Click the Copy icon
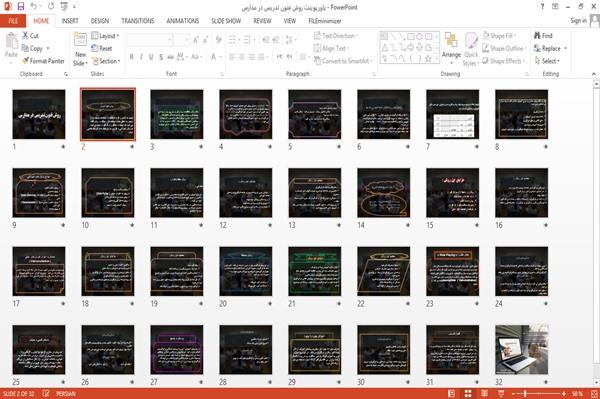Image resolution: width=600 pixels, height=399 pixels. [x=32, y=48]
